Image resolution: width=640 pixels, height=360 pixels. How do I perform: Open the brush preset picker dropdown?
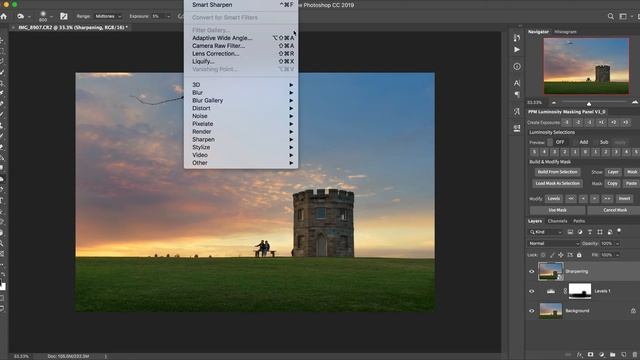point(51,17)
